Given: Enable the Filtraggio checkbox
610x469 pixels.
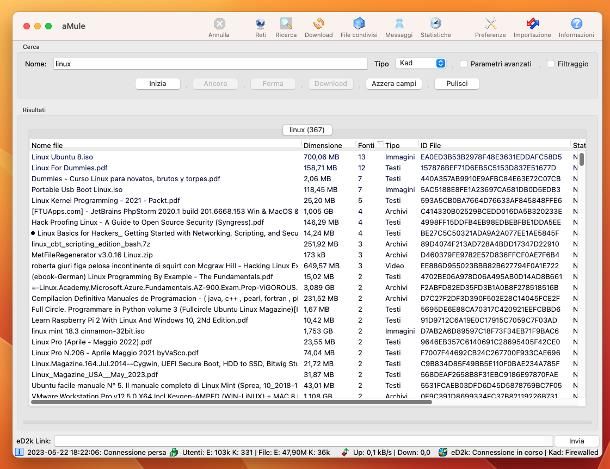Looking at the screenshot, I should point(550,64).
